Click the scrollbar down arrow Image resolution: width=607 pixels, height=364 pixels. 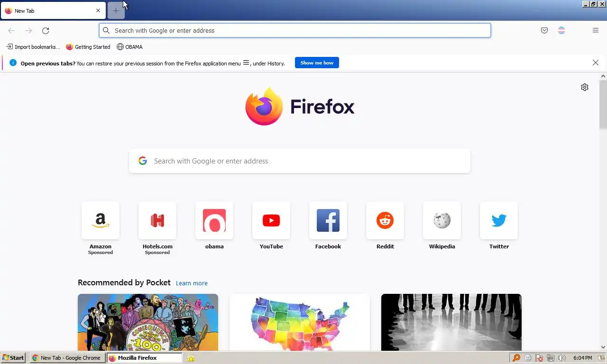click(x=603, y=347)
